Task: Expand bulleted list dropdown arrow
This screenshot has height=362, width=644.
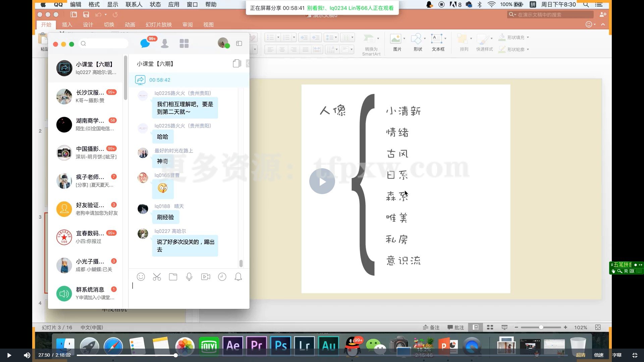Action: (x=278, y=37)
